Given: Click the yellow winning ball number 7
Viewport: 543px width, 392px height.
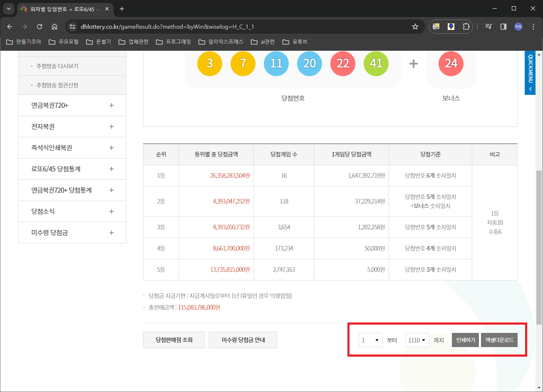Looking at the screenshot, I should pyautogui.click(x=243, y=63).
